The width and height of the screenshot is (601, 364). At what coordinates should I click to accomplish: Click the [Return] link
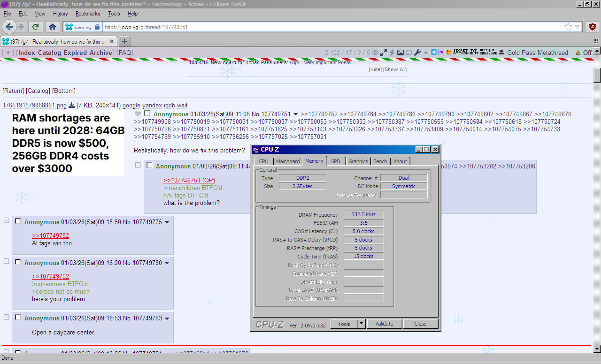[x=13, y=91]
